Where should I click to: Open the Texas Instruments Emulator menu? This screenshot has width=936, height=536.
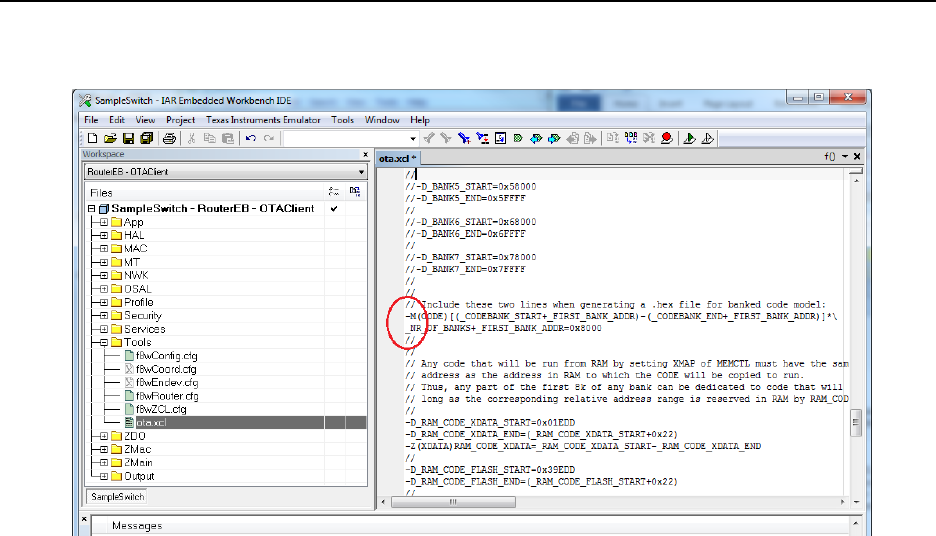click(263, 120)
